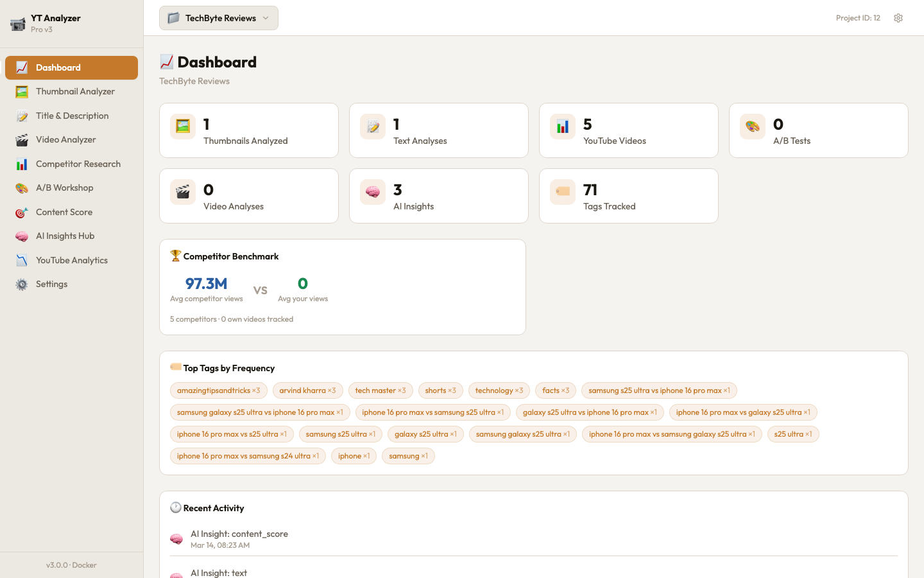
Task: Select the arvind kharra ×3 tag
Action: tap(307, 390)
